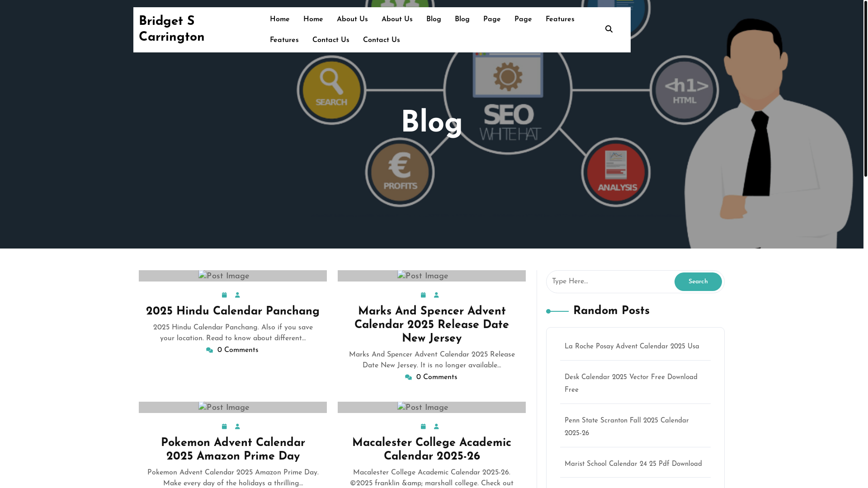This screenshot has width=868, height=488.
Task: Click author icon under Marks And Spencer post
Action: coord(436,295)
